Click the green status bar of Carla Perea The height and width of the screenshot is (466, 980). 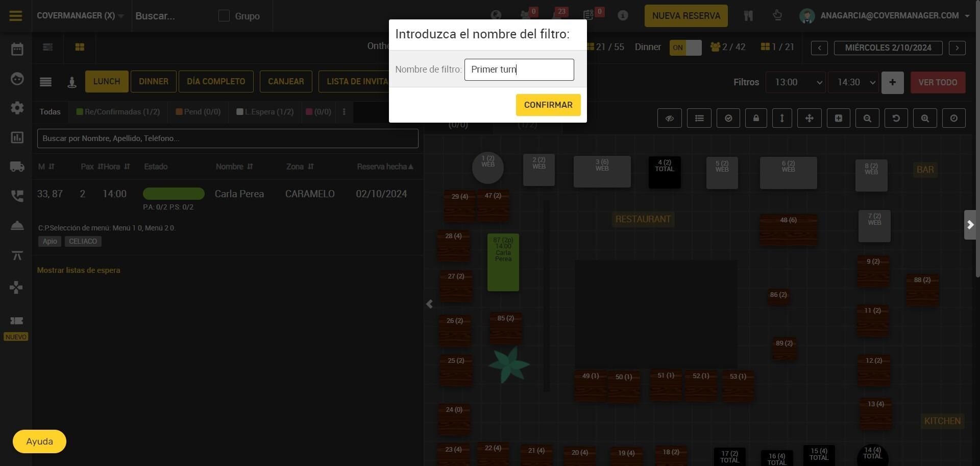tap(174, 194)
